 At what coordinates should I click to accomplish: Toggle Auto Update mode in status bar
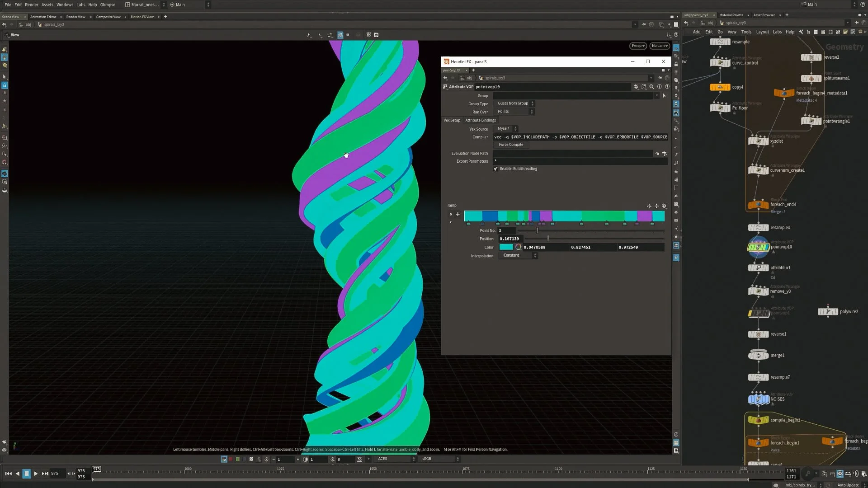pyautogui.click(x=848, y=485)
